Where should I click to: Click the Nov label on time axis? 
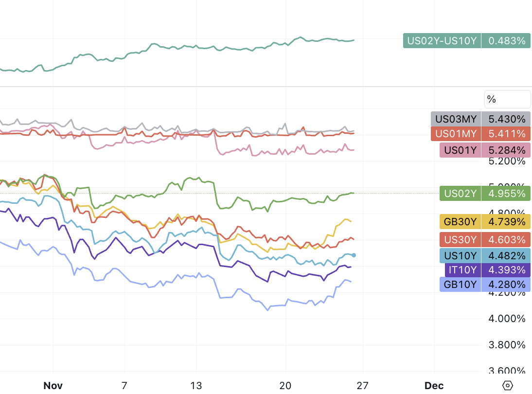[53, 386]
